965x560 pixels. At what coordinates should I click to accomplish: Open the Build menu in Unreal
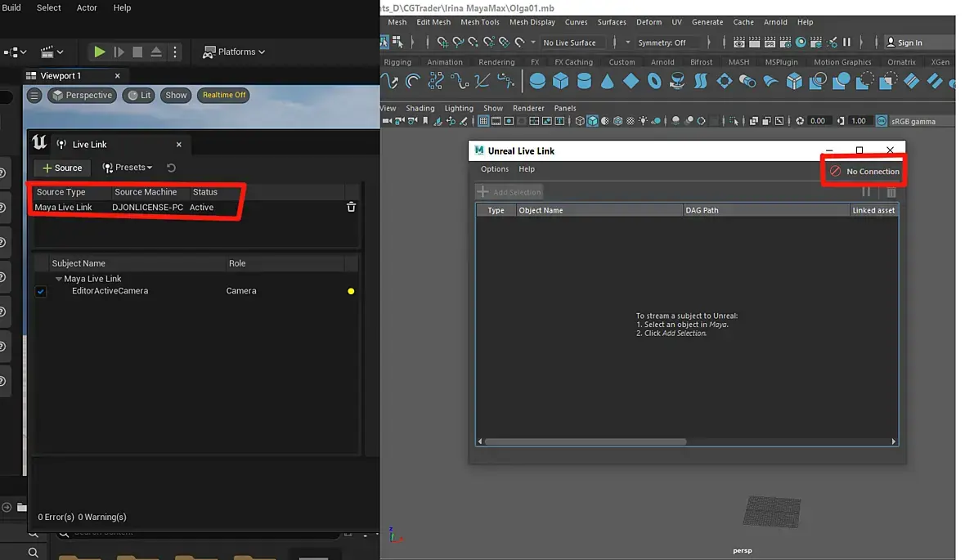coord(11,8)
